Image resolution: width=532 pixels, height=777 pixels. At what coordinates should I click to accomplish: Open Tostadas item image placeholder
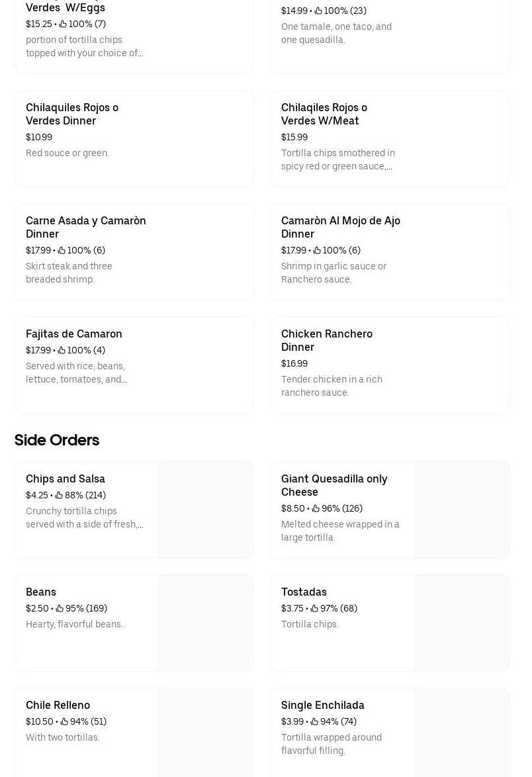461,623
